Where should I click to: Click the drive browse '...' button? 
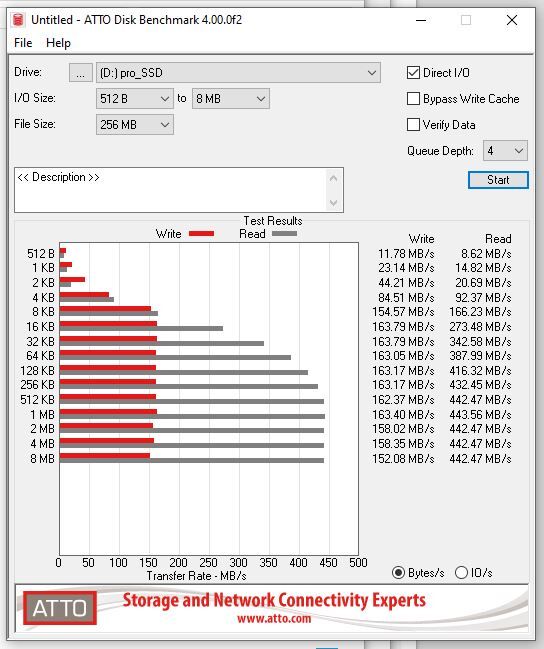click(x=80, y=73)
